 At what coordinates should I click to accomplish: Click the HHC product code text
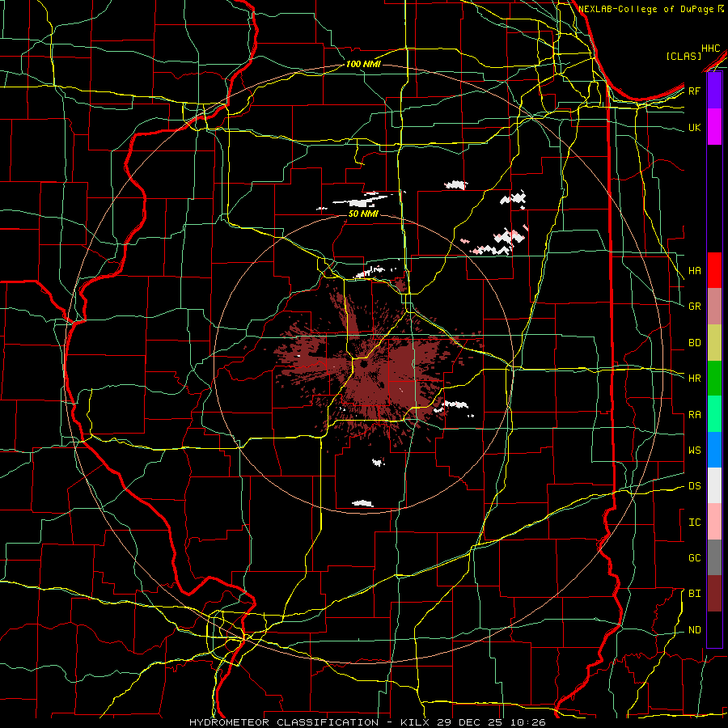(x=711, y=49)
